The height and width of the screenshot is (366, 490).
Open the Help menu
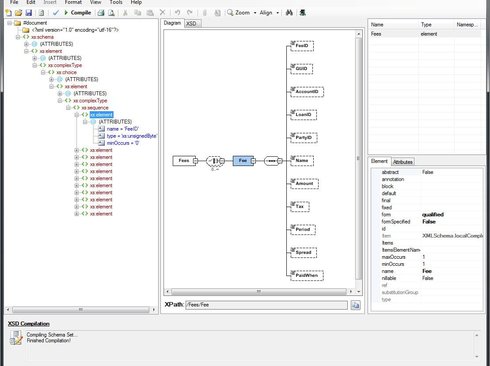(136, 2)
